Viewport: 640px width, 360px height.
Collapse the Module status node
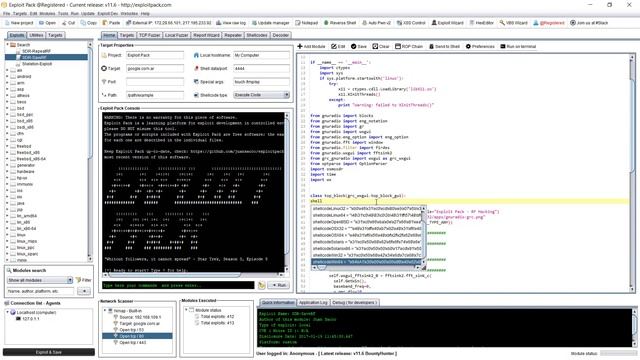187,310
